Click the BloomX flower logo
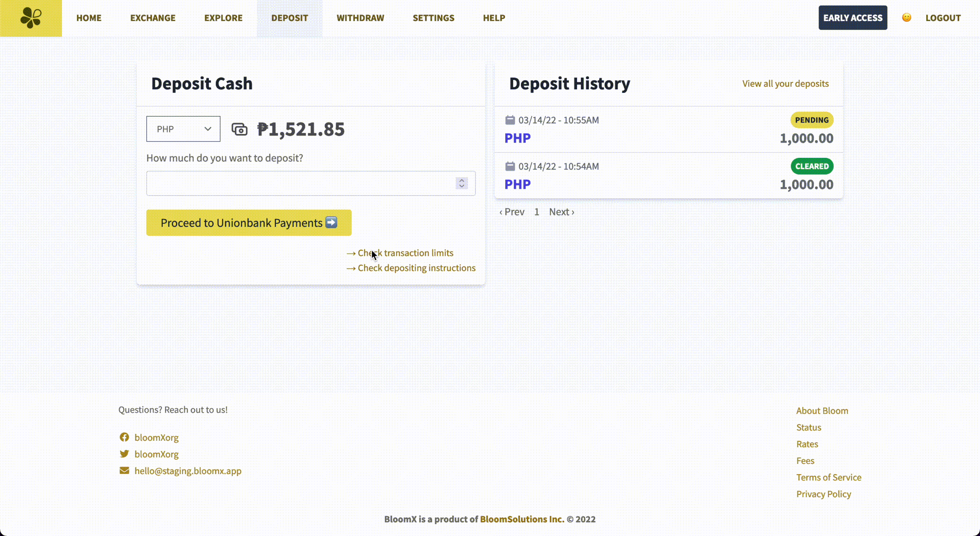The height and width of the screenshot is (536, 980). 31,18
